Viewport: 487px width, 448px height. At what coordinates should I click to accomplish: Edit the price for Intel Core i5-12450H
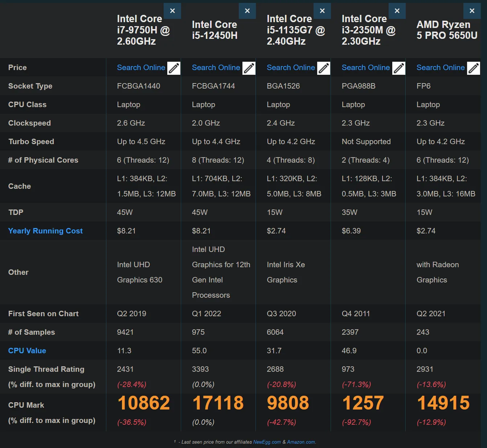coord(248,69)
